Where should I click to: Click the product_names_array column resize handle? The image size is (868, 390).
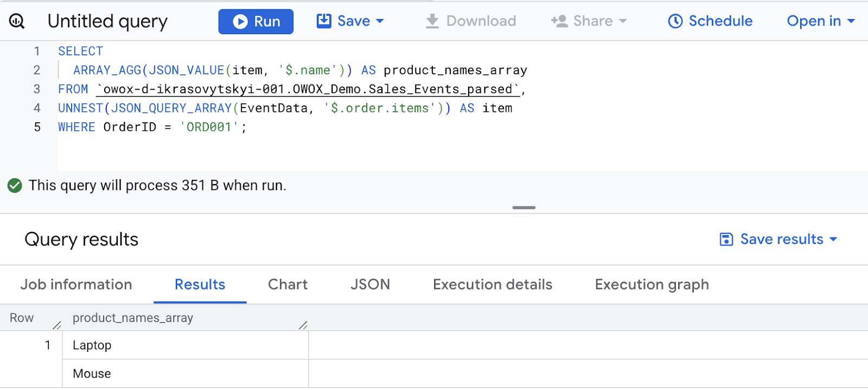point(303,325)
